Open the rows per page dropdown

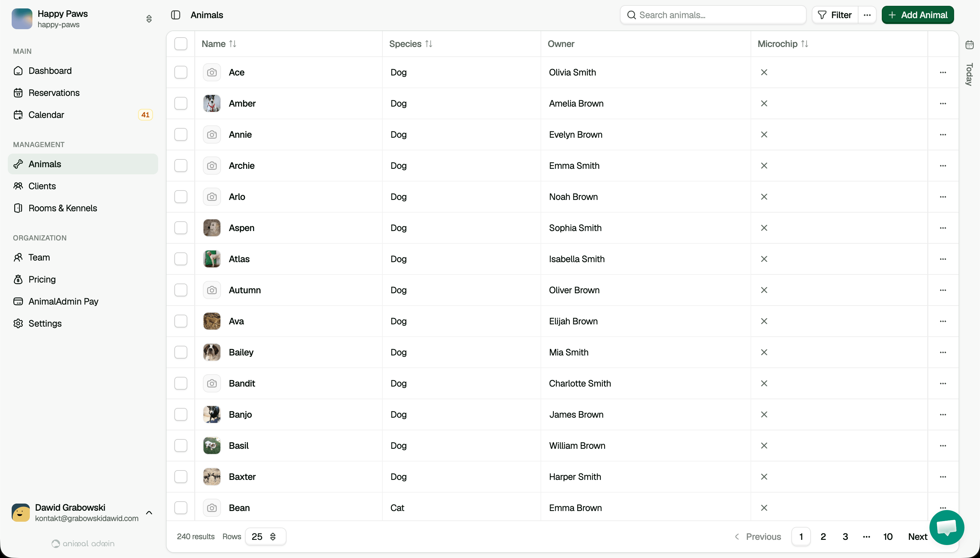pos(265,537)
